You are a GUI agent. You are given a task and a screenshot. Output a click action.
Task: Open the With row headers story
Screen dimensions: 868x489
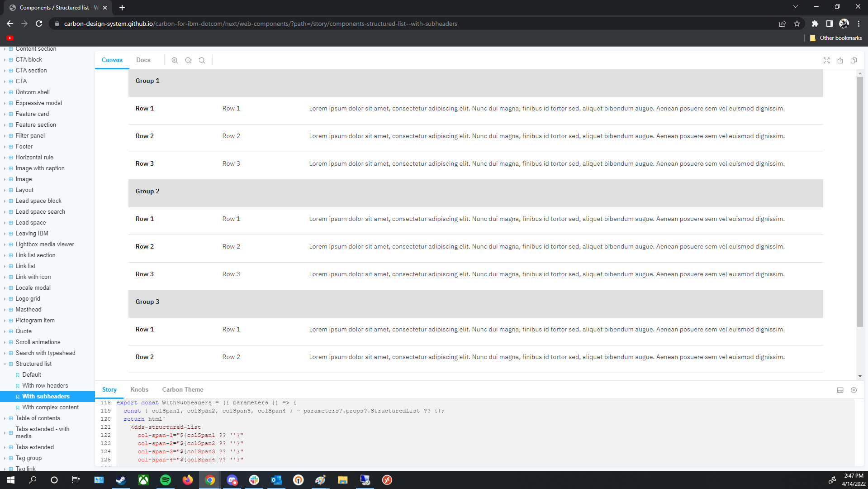tap(45, 386)
